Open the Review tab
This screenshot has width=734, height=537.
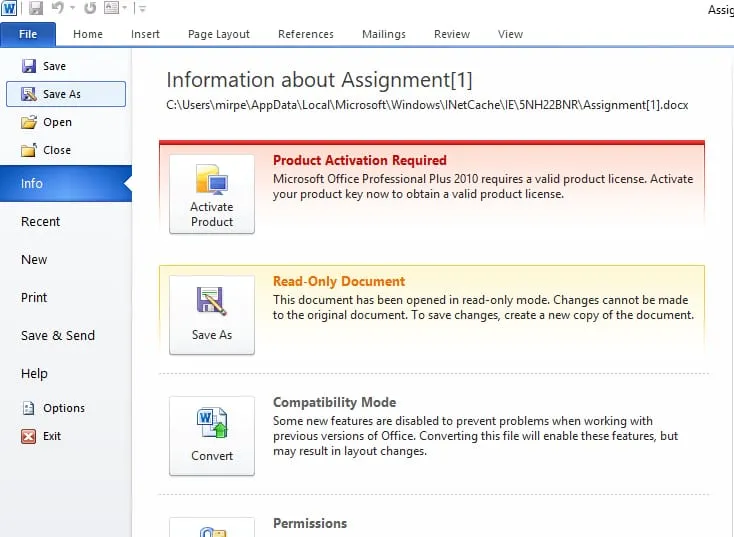coord(452,34)
